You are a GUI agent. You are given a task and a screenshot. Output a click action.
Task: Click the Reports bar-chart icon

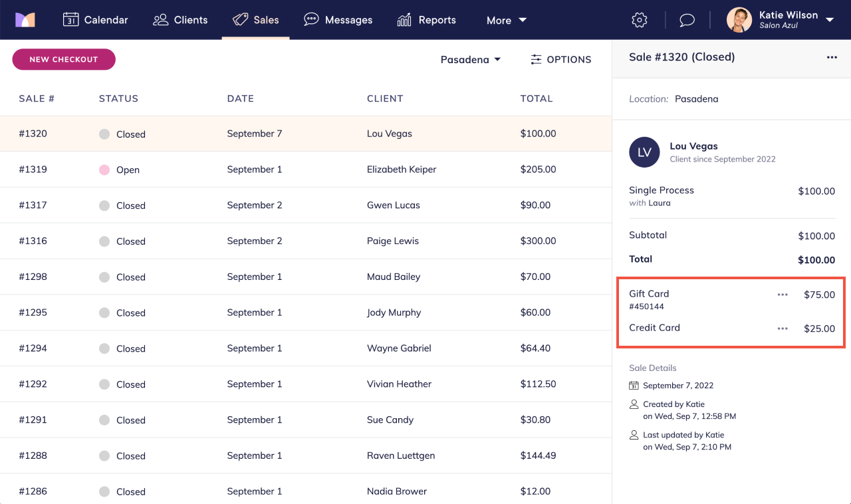(x=404, y=19)
